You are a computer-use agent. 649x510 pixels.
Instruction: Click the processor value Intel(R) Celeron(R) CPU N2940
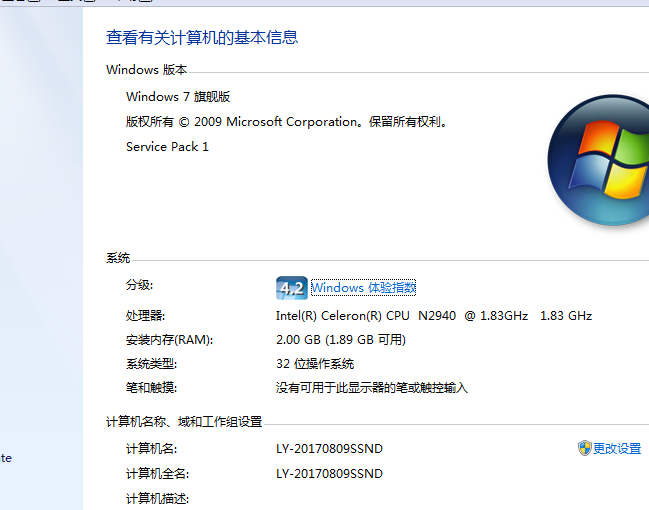coord(434,316)
